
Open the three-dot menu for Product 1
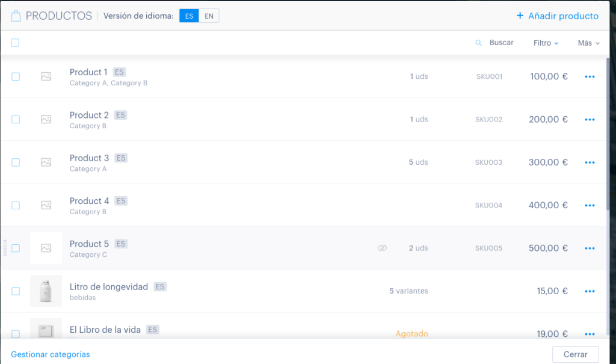[x=590, y=76]
